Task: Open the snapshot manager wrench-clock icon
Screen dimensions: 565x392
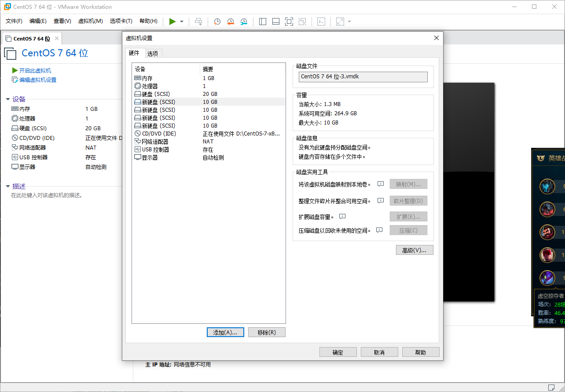Action: coord(244,21)
